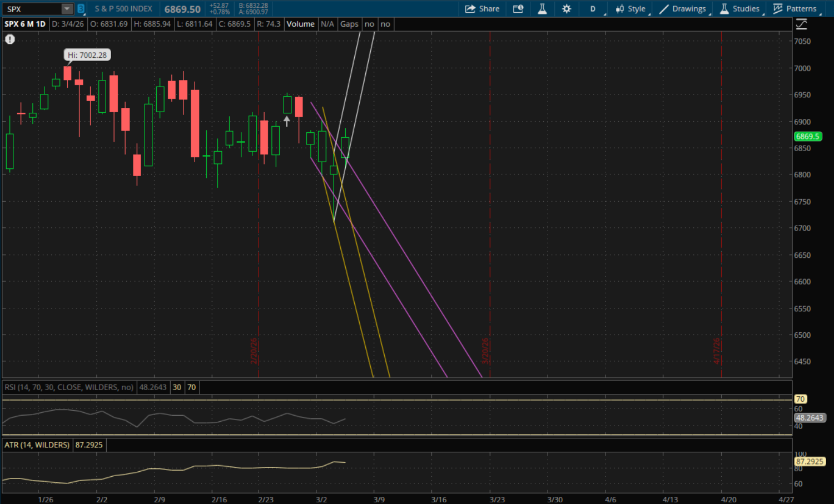The width and height of the screenshot is (834, 504).
Task: Open the alert window icon in toolbar
Action: [x=518, y=9]
